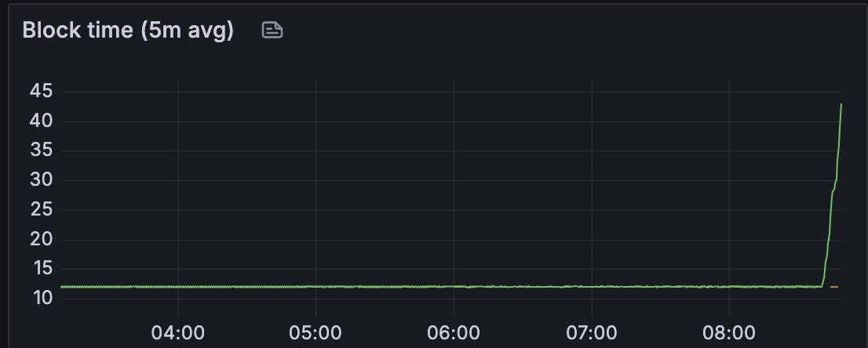The width and height of the screenshot is (868, 348).
Task: Select the 05:00 time axis label
Action: point(315,333)
